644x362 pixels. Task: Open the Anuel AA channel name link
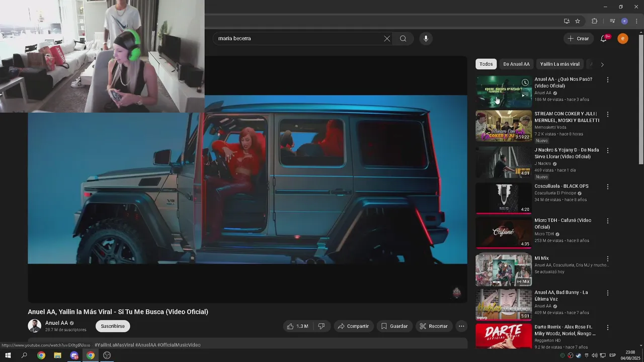tap(56, 323)
